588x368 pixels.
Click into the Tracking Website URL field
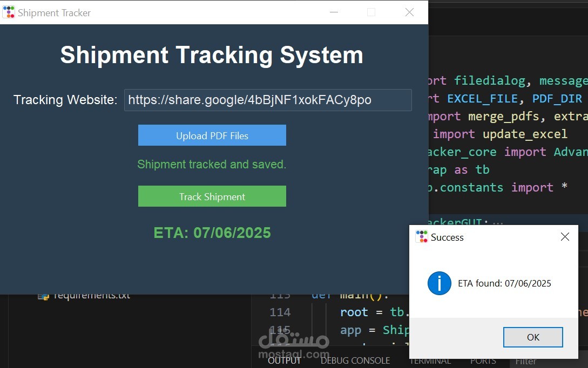tap(268, 100)
